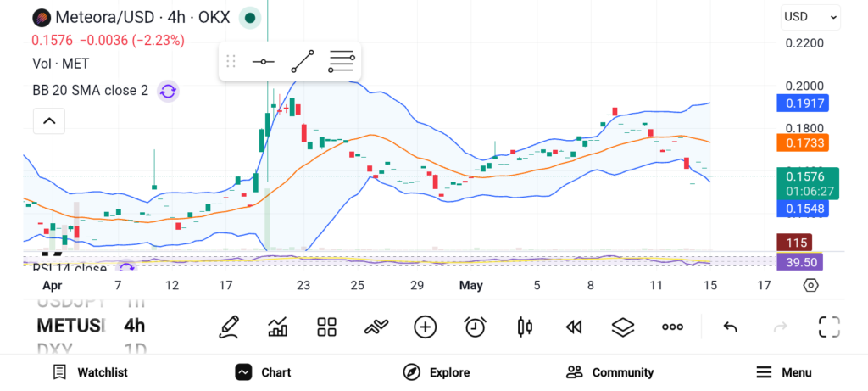This screenshot has width=868, height=391.
Task: Grab the drawing toolbar handle dots
Action: click(231, 61)
